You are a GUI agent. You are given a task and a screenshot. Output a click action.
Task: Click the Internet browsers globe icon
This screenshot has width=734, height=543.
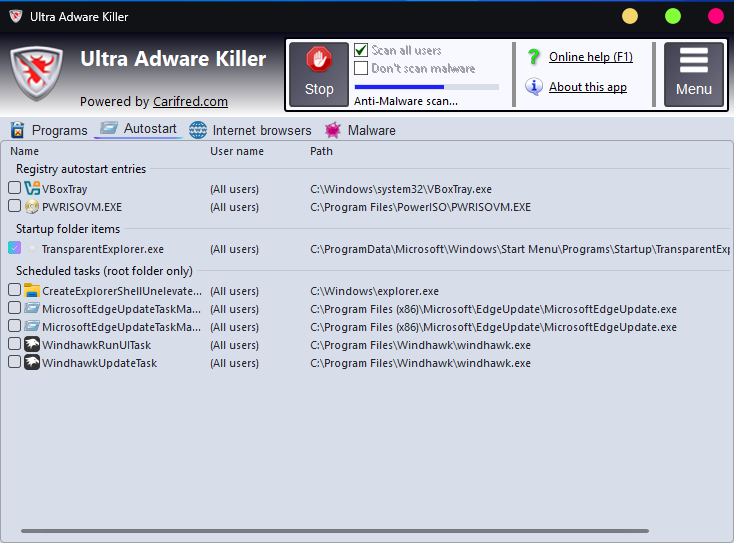tap(198, 130)
